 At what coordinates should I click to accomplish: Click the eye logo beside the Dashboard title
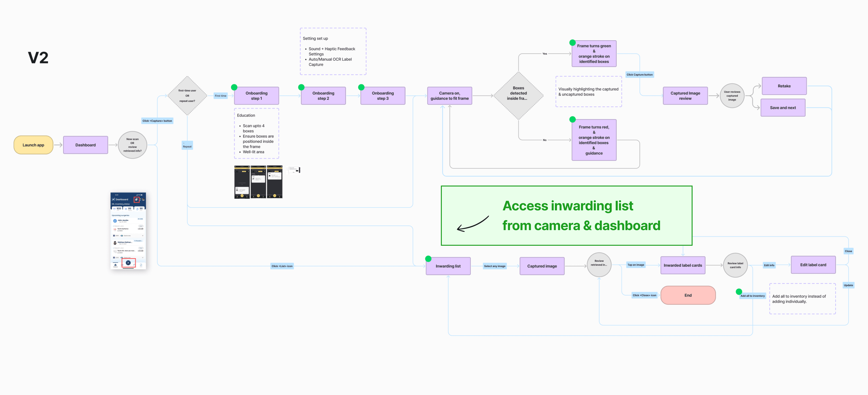point(114,199)
